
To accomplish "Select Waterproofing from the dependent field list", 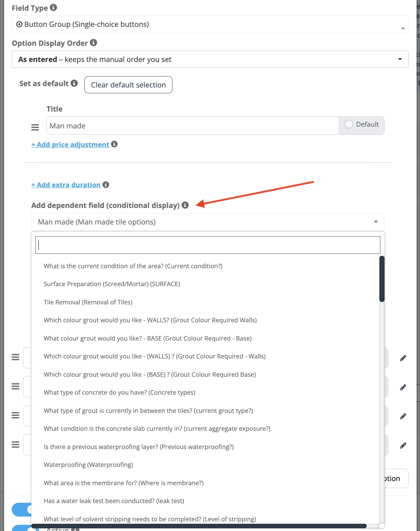I will pyautogui.click(x=88, y=465).
